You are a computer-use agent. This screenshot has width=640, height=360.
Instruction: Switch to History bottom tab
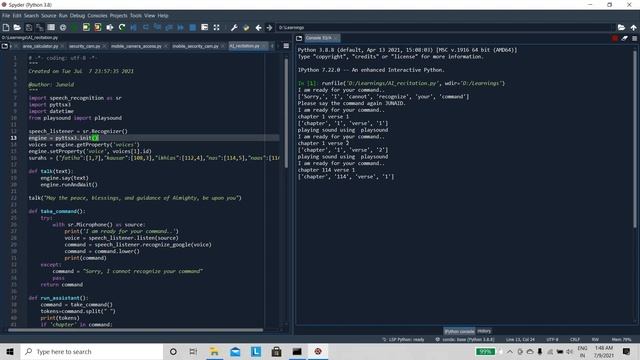[x=484, y=331]
